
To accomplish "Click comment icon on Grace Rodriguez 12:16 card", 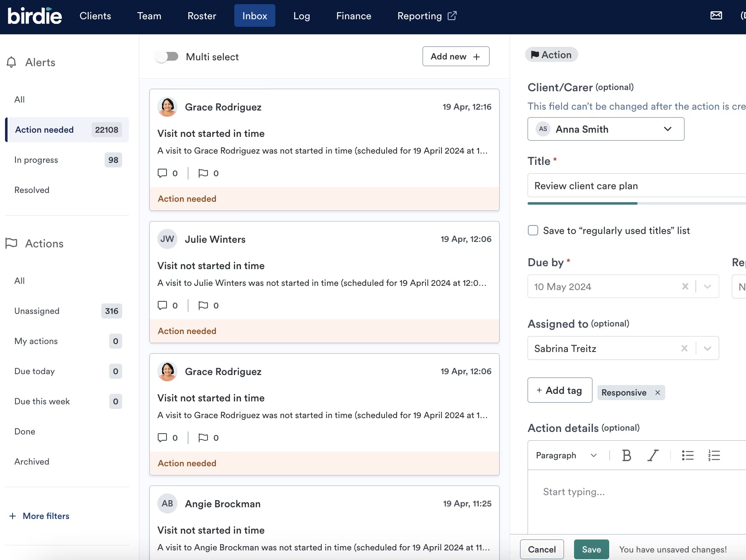I will pyautogui.click(x=162, y=173).
